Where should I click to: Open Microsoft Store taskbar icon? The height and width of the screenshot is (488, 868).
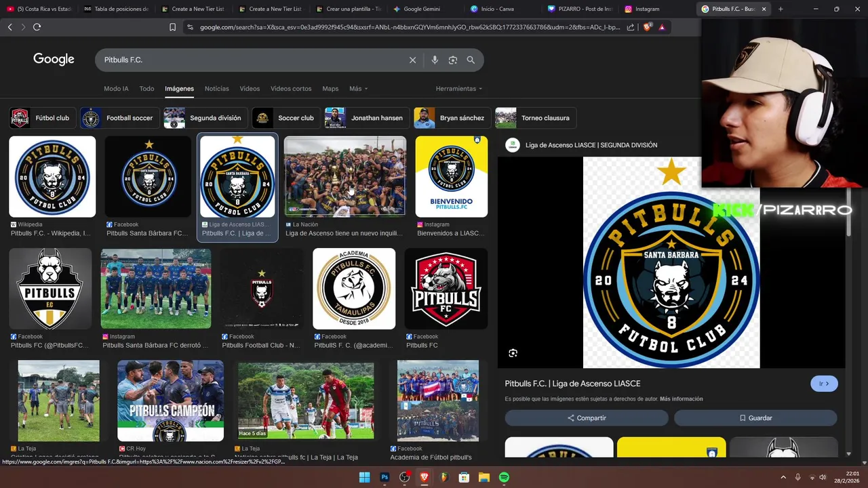point(464,477)
